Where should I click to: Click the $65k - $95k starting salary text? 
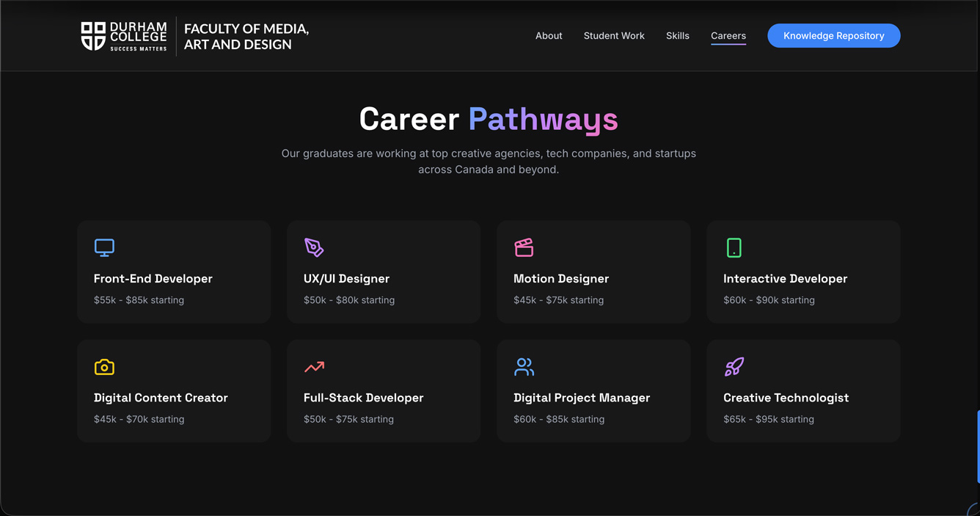769,418
